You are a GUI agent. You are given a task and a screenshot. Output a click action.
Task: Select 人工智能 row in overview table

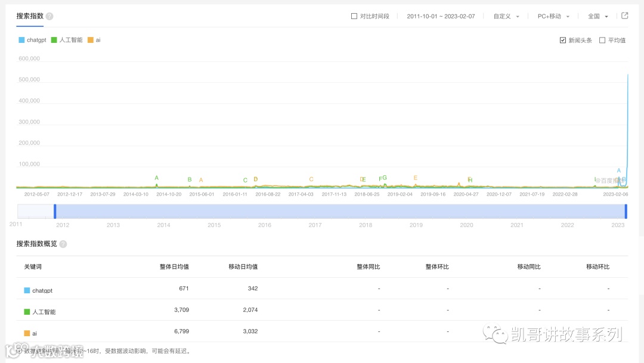coord(322,310)
